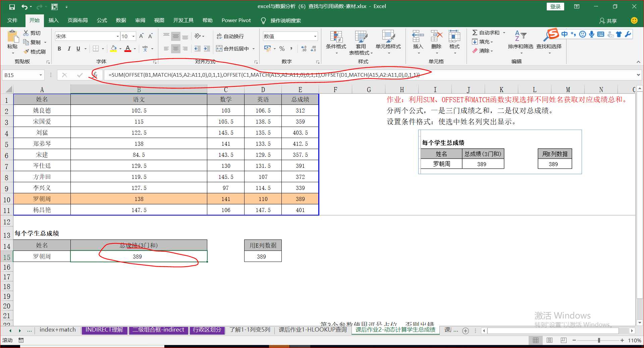The height and width of the screenshot is (348, 644).
Task: Decrease font size with smaller A icon
Action: (150, 36)
